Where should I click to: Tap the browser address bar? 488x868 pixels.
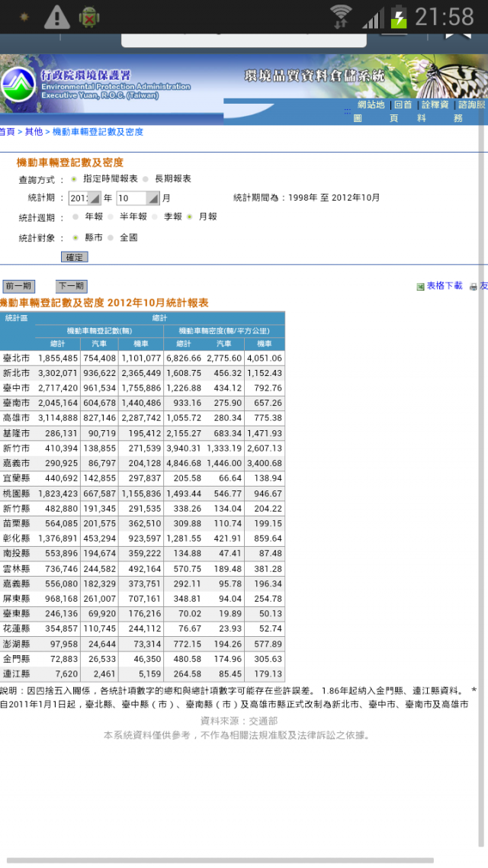pos(243,40)
